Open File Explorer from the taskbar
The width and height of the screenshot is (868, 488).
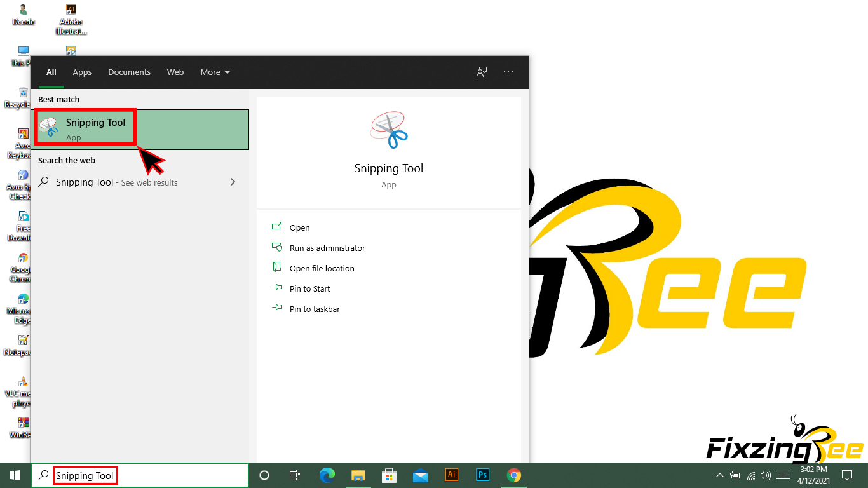358,475
